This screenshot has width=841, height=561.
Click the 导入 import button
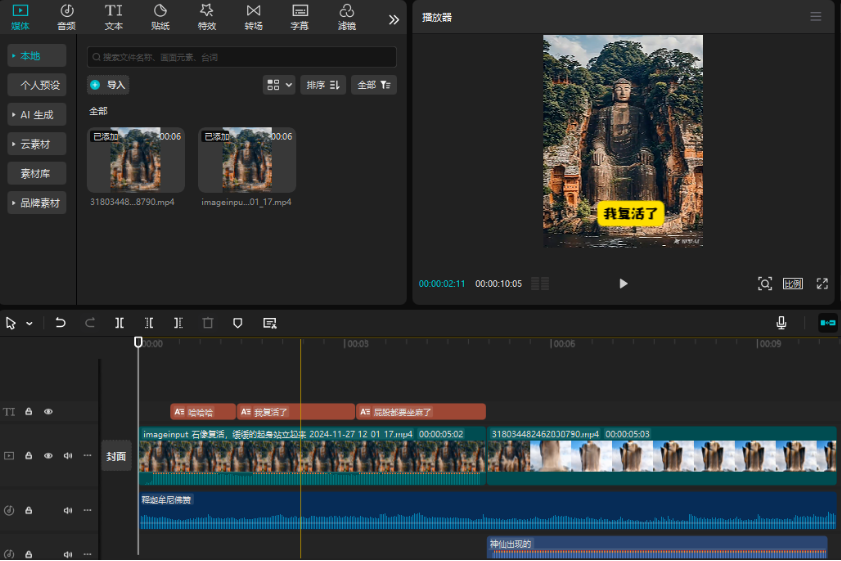pos(108,85)
